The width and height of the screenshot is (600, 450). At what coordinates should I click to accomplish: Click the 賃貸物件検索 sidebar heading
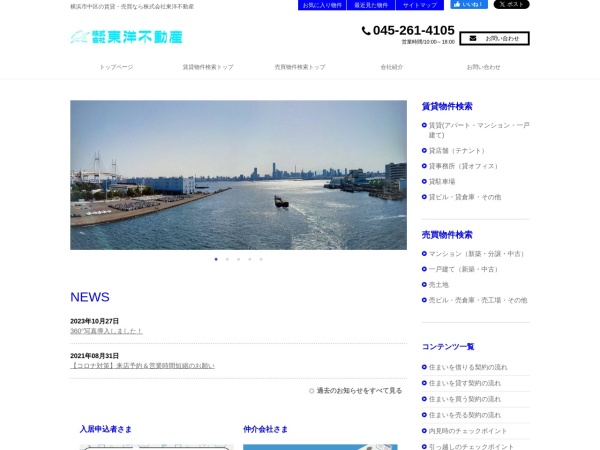[x=447, y=106]
